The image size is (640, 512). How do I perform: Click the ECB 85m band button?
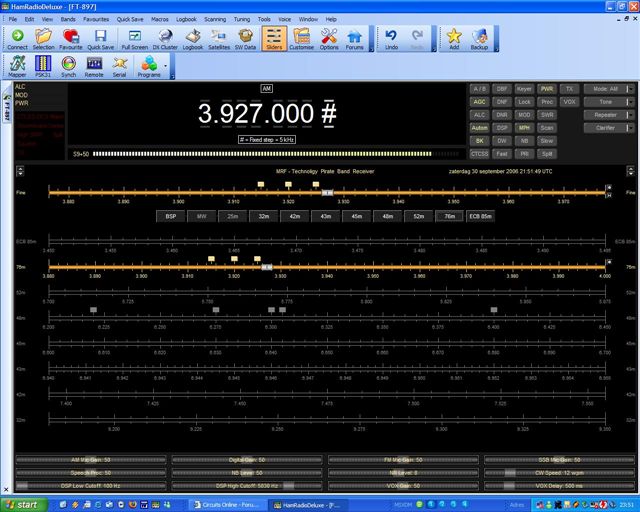[x=480, y=215]
